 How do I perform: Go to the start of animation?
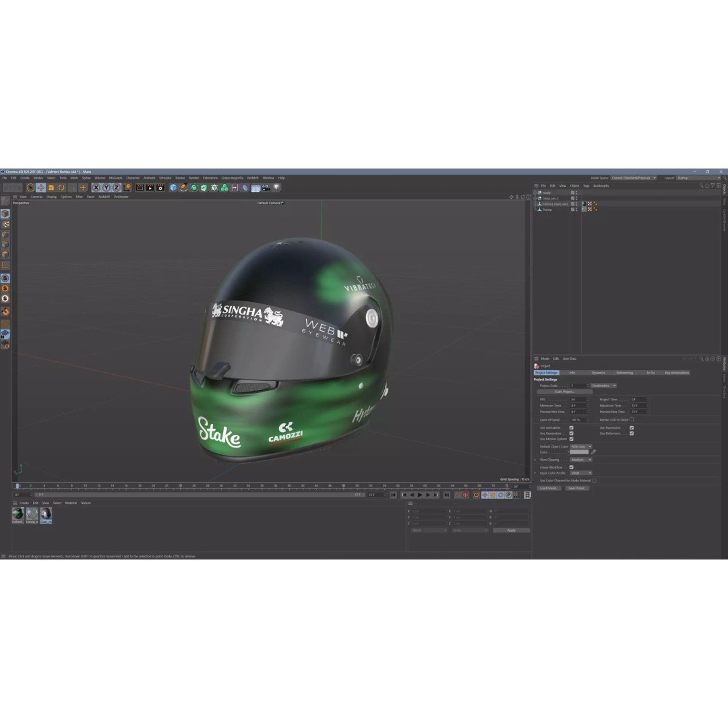click(x=393, y=495)
